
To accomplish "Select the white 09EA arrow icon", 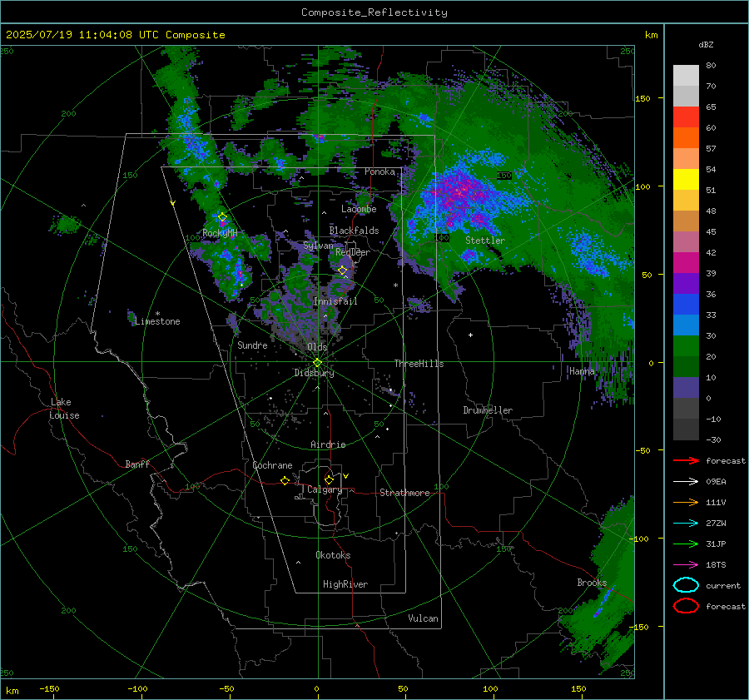I will point(686,481).
